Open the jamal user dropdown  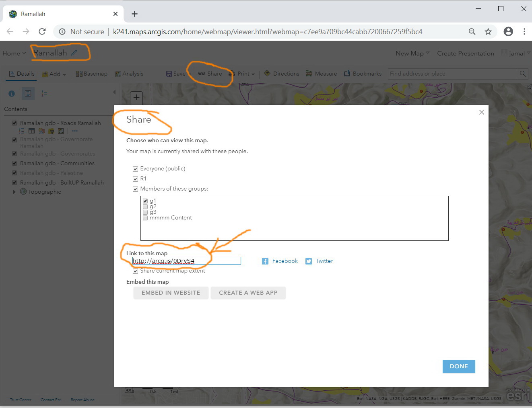[516, 53]
